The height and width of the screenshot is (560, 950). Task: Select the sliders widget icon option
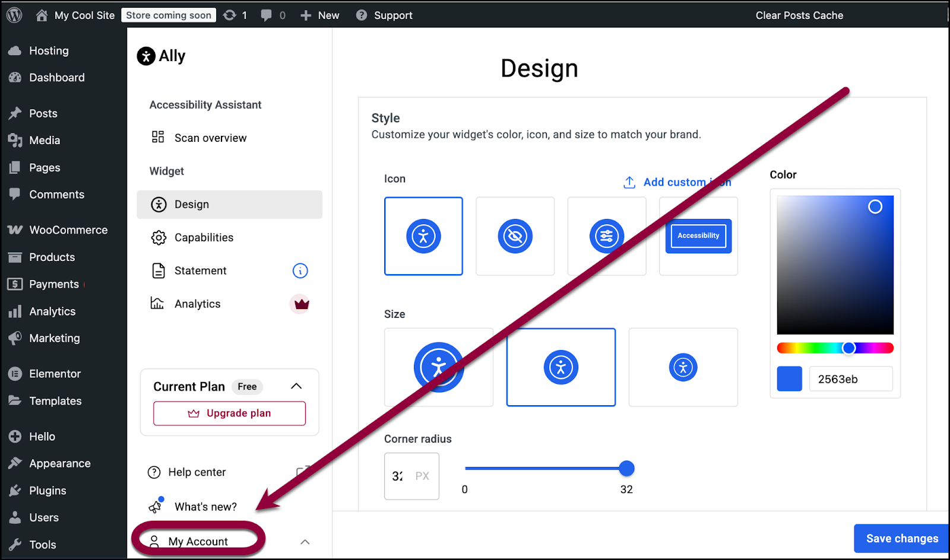coord(606,236)
